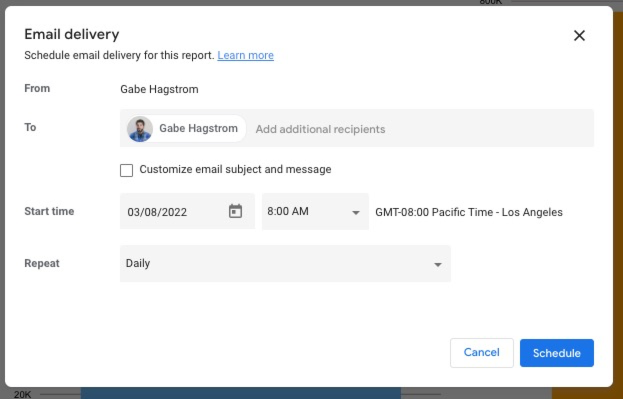This screenshot has height=399, width=623.
Task: Click the From name Gabe Hagstrom
Action: [159, 89]
